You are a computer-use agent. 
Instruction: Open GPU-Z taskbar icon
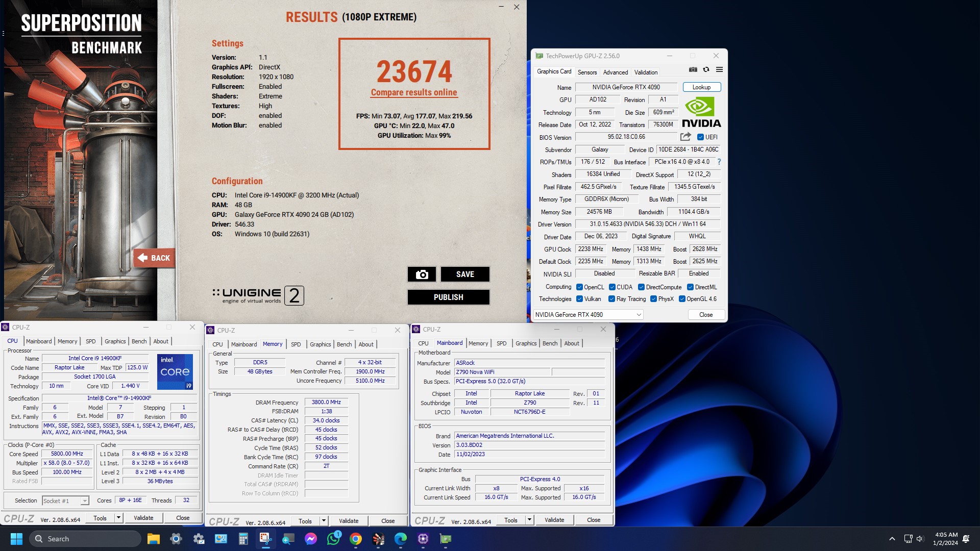click(446, 539)
